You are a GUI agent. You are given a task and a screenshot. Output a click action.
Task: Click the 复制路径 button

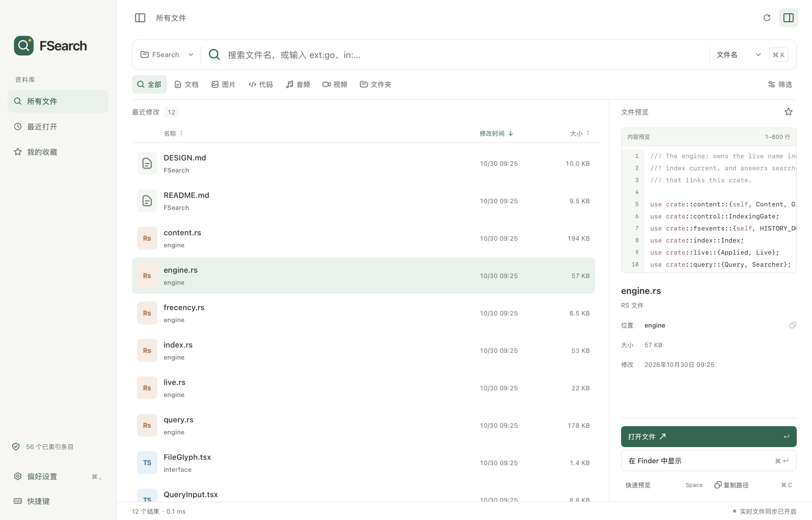[x=753, y=485]
